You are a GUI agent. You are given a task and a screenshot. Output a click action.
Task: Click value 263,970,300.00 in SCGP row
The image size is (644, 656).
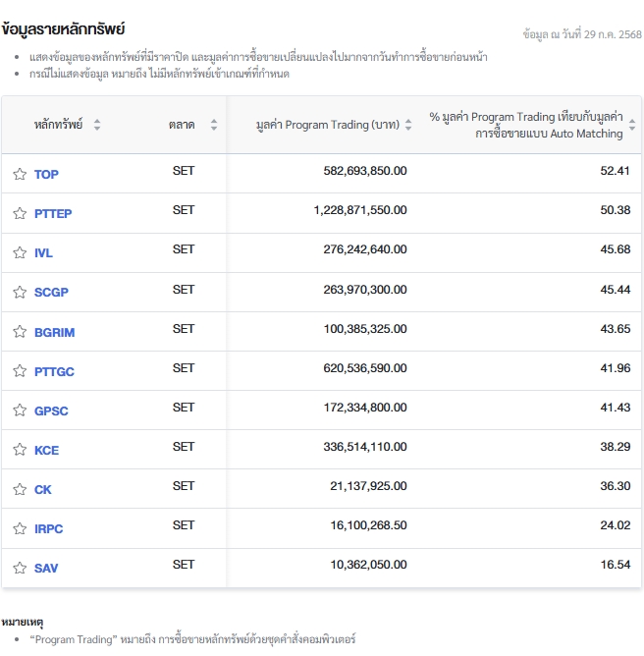pyautogui.click(x=365, y=290)
